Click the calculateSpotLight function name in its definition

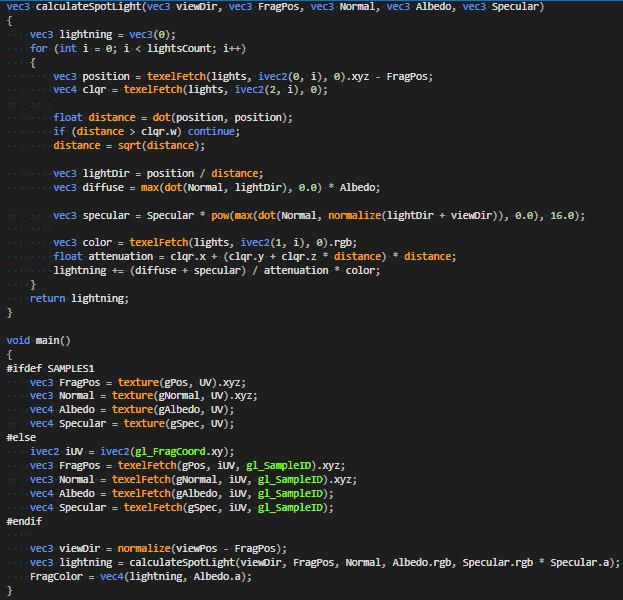point(89,7)
